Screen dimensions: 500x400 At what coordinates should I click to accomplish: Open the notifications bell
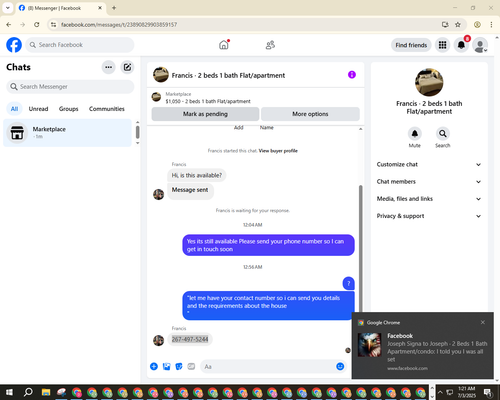461,45
